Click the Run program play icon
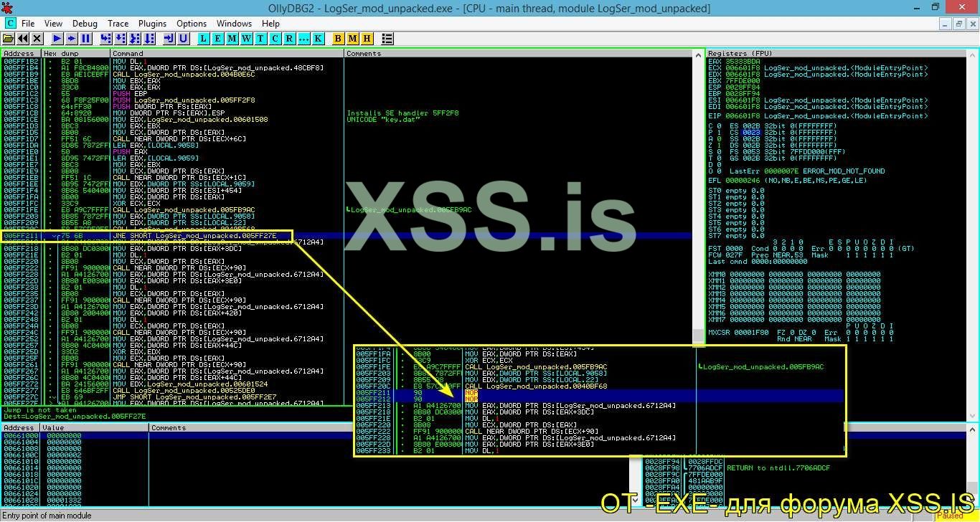Viewport: 980px width, 522px height. point(57,39)
